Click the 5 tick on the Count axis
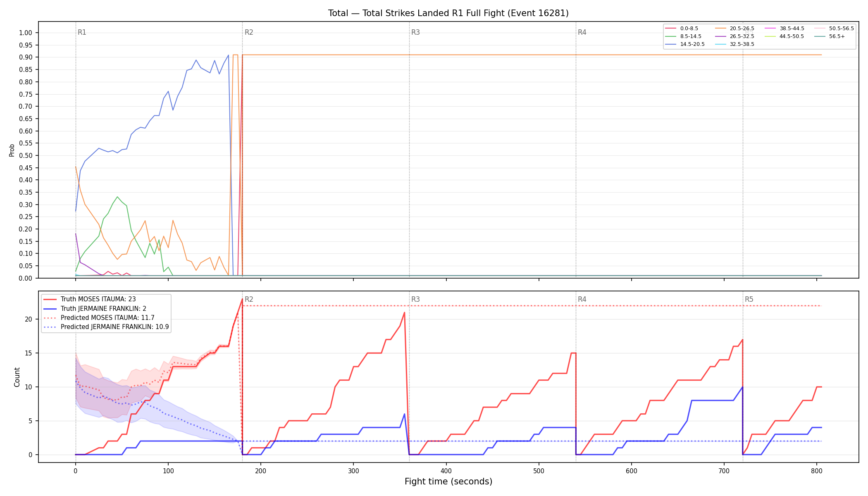Screen dimensions: 868x496 click(31, 421)
